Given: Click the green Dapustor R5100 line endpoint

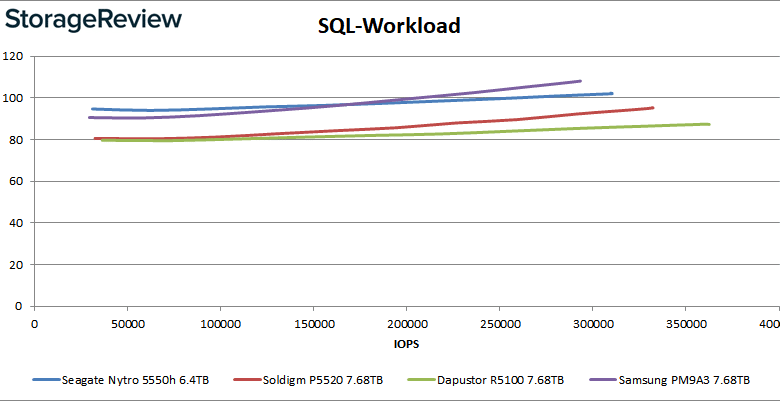Looking at the screenshot, I should click(708, 124).
